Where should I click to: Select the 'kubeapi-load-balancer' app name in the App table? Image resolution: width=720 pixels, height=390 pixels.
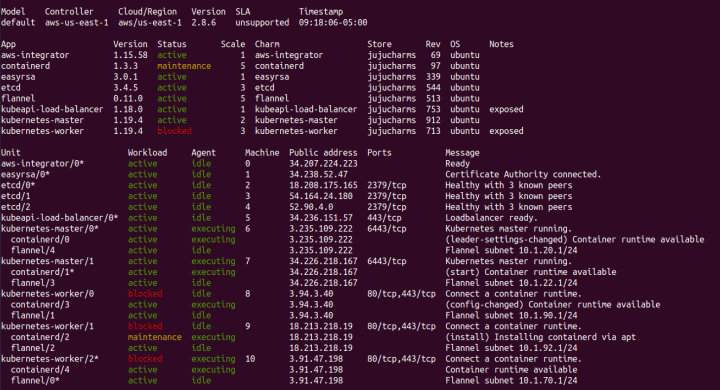[x=52, y=109]
